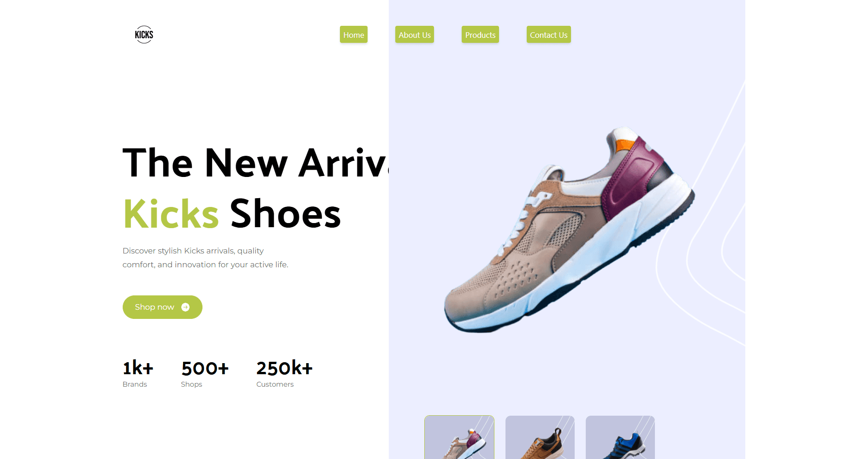Select the brown shoe thumbnail
The image size is (868, 459).
[x=540, y=437]
